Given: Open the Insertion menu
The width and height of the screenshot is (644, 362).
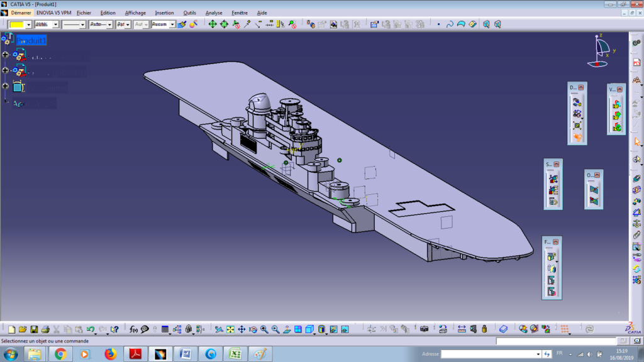Looking at the screenshot, I should click(x=164, y=13).
